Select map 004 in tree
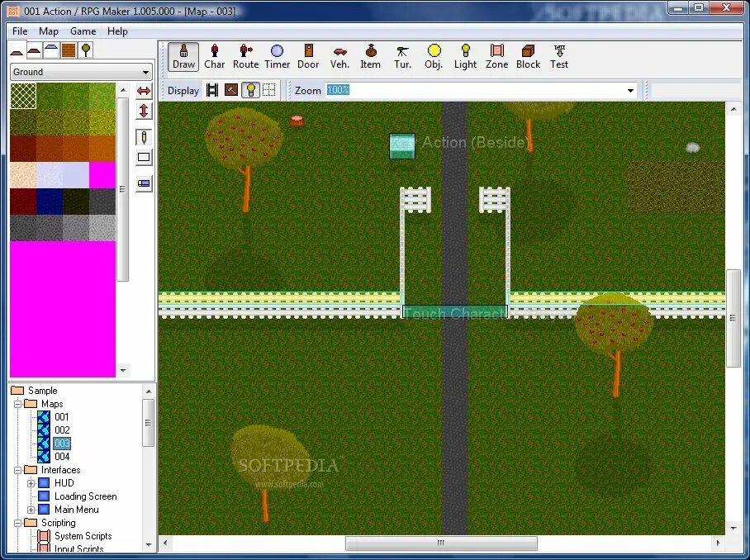 (x=62, y=457)
